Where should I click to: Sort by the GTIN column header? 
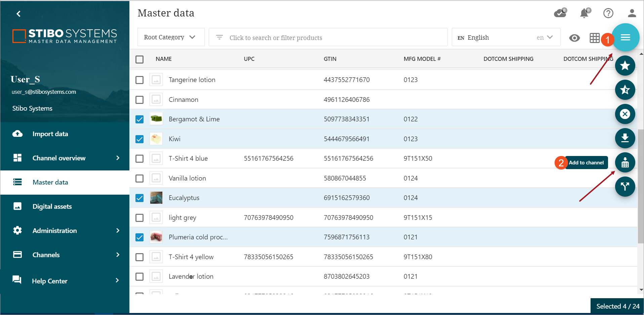tap(330, 59)
